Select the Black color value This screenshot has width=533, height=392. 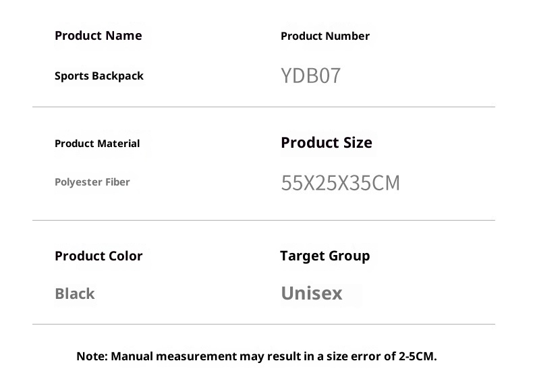pos(74,293)
